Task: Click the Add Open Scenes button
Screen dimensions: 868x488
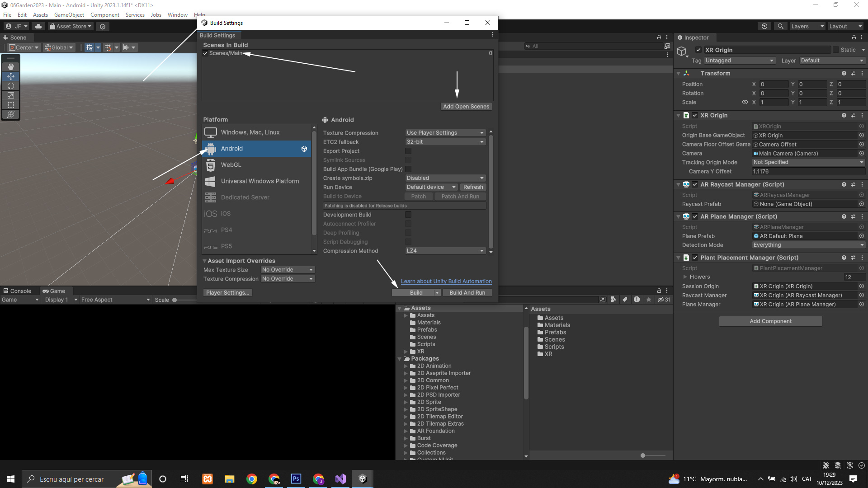Action: coord(466,107)
